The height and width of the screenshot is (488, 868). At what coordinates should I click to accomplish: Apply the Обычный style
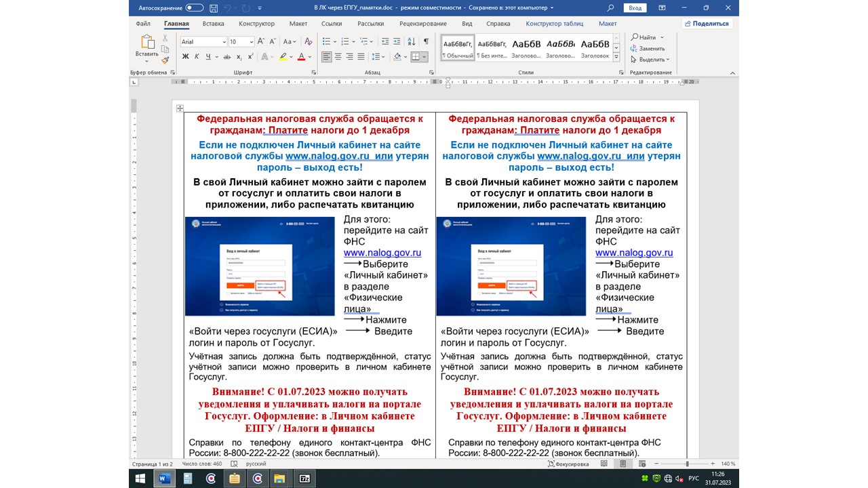click(458, 47)
